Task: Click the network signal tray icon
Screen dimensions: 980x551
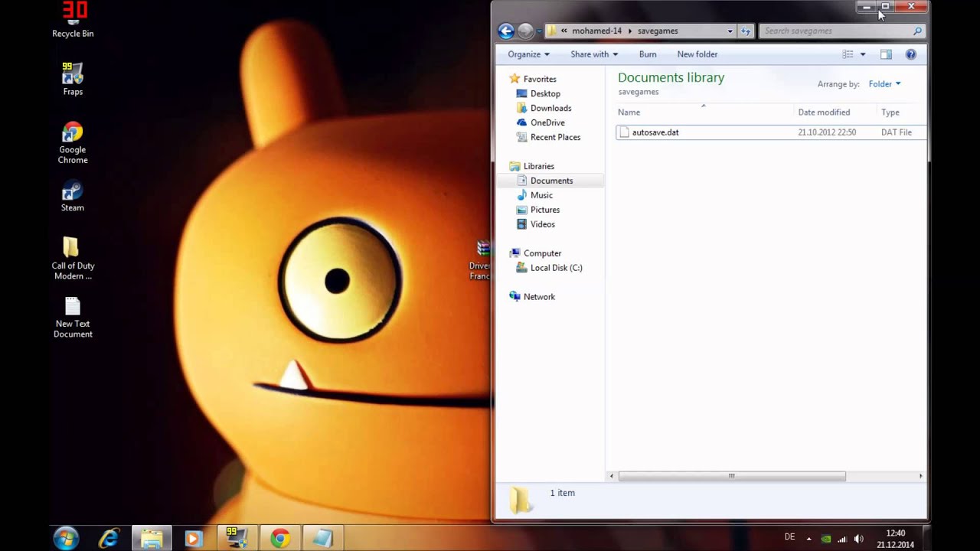Action: (x=842, y=539)
